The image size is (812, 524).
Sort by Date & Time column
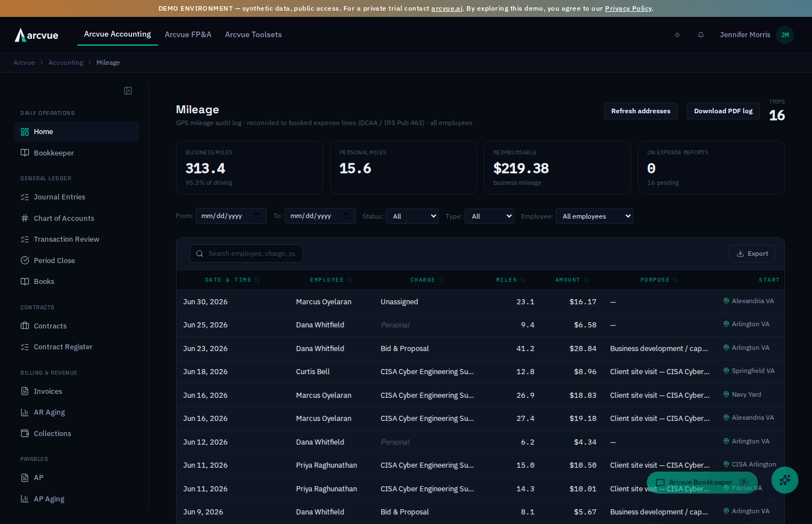(232, 280)
